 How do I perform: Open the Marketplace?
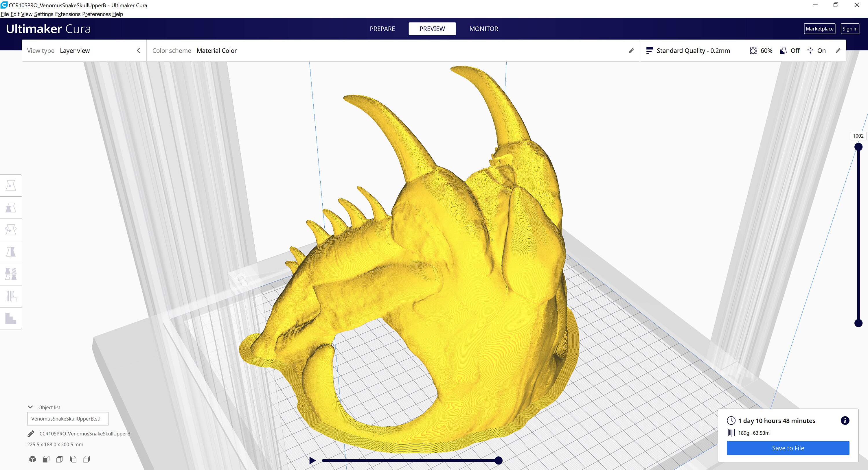tap(820, 29)
